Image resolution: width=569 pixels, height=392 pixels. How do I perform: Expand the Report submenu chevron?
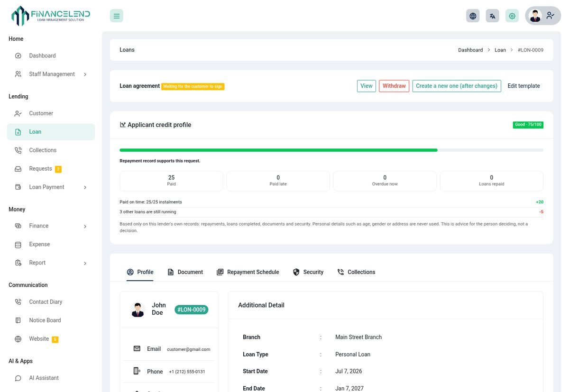[85, 263]
